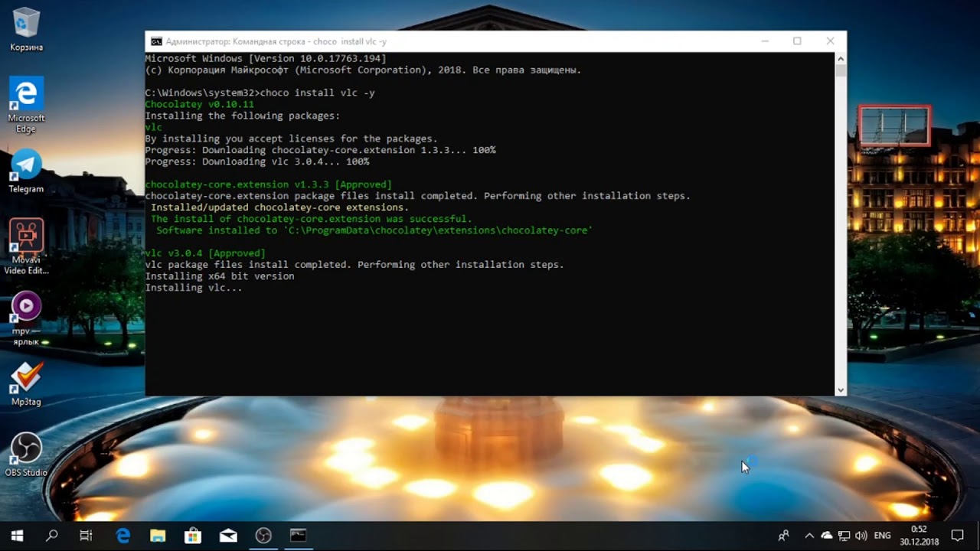The width and height of the screenshot is (980, 551).
Task: Click the Command Prompt title bar text
Action: [x=276, y=41]
